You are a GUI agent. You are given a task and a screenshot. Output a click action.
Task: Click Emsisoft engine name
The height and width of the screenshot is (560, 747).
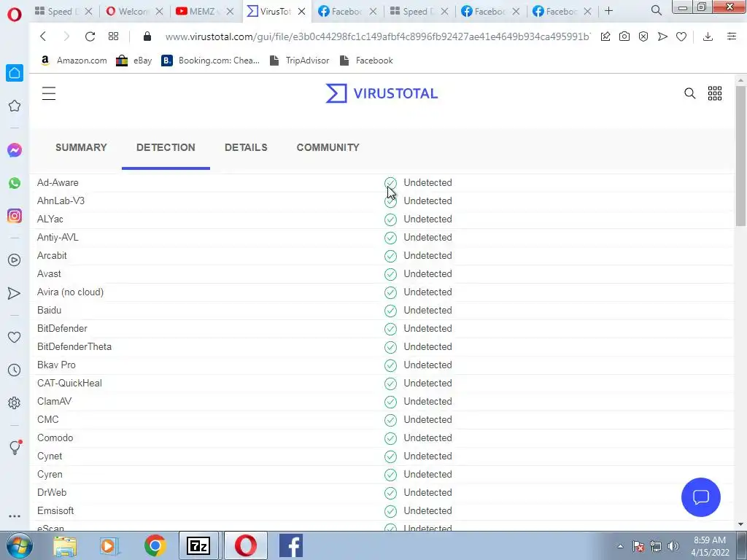55,511
